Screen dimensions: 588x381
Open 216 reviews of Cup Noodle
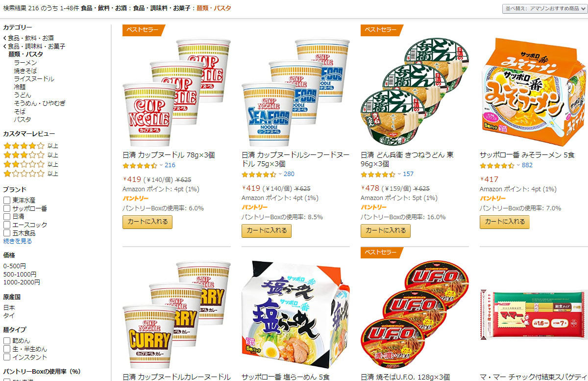(170, 165)
